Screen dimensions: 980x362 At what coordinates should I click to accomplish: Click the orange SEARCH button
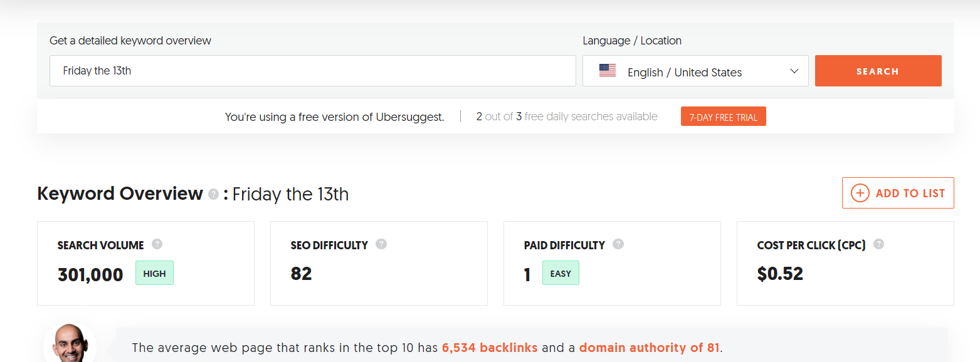tap(878, 71)
